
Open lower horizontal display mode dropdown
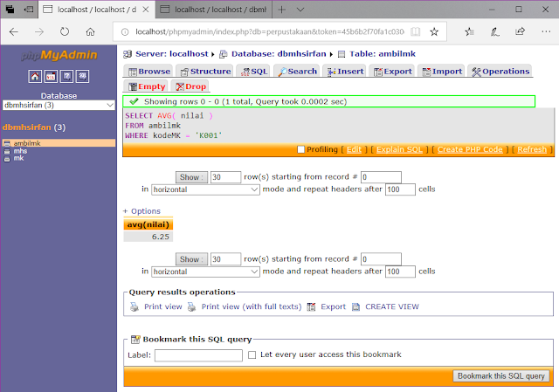206,272
